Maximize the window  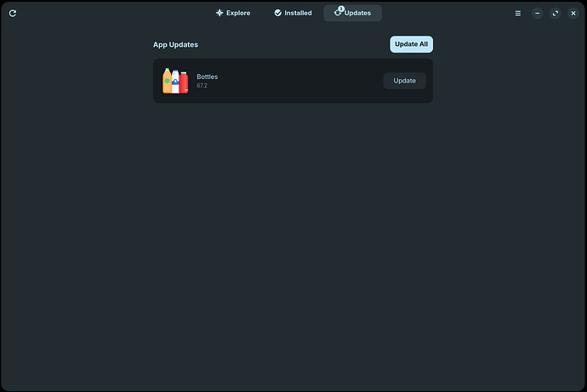tap(556, 14)
